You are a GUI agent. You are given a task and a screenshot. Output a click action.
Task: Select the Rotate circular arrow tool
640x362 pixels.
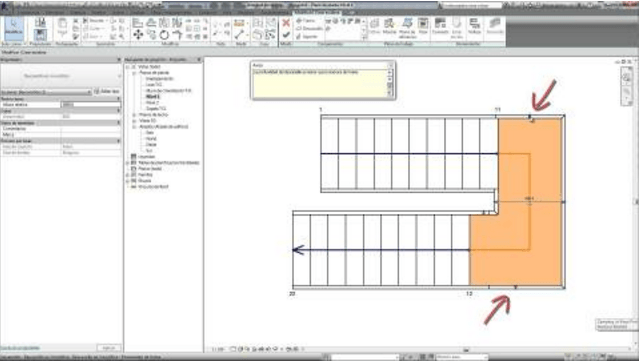pos(164,35)
